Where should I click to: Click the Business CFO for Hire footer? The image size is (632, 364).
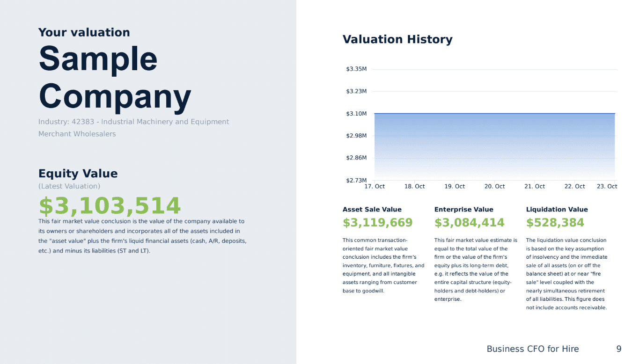pos(533,349)
